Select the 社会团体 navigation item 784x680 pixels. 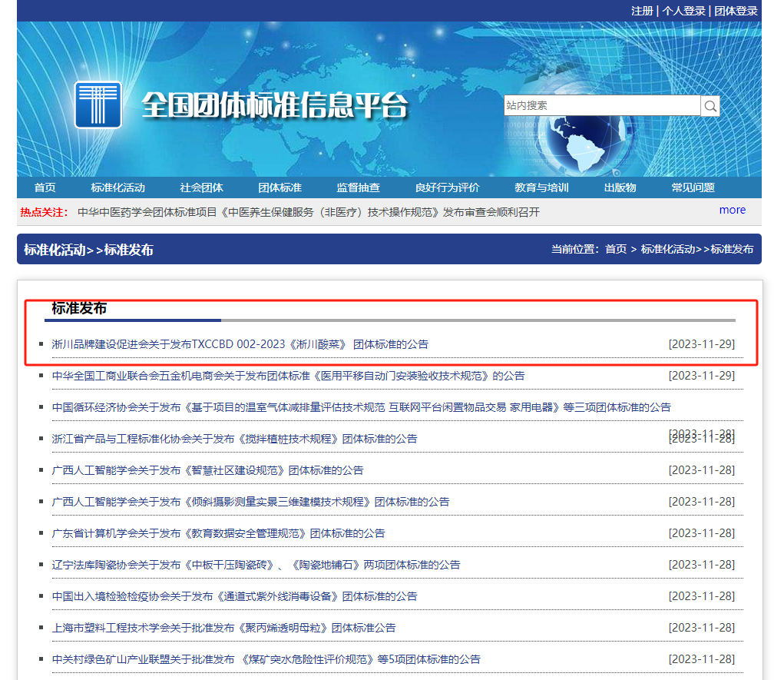click(x=201, y=187)
